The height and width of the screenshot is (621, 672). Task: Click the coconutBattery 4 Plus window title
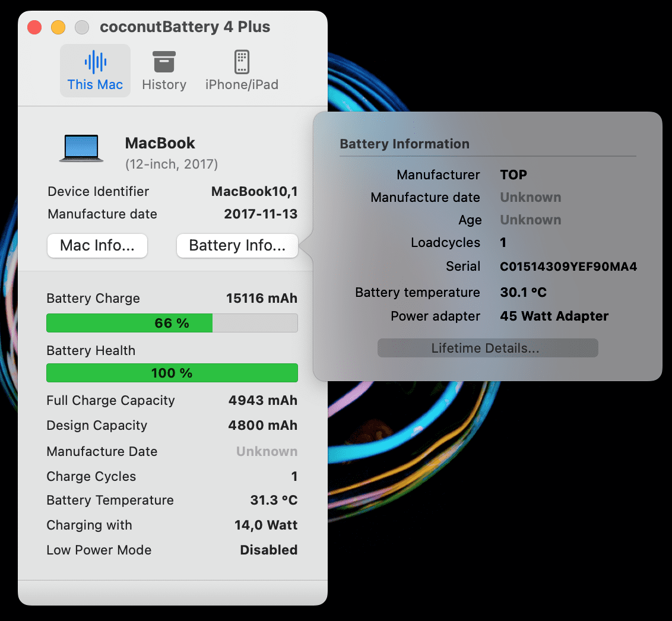185,27
